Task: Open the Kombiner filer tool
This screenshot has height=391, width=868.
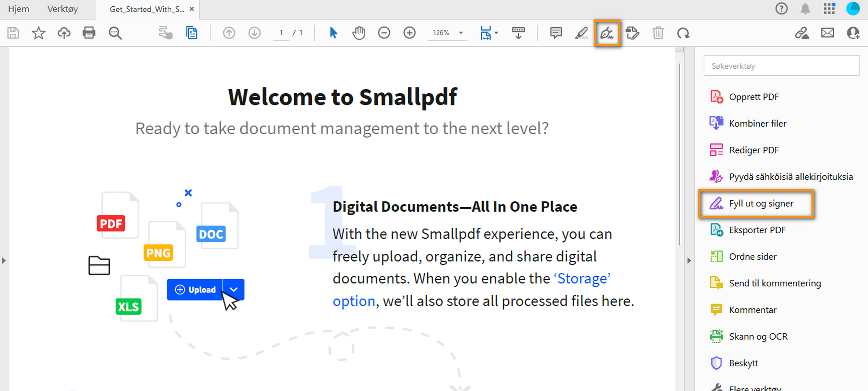Action: coord(757,123)
